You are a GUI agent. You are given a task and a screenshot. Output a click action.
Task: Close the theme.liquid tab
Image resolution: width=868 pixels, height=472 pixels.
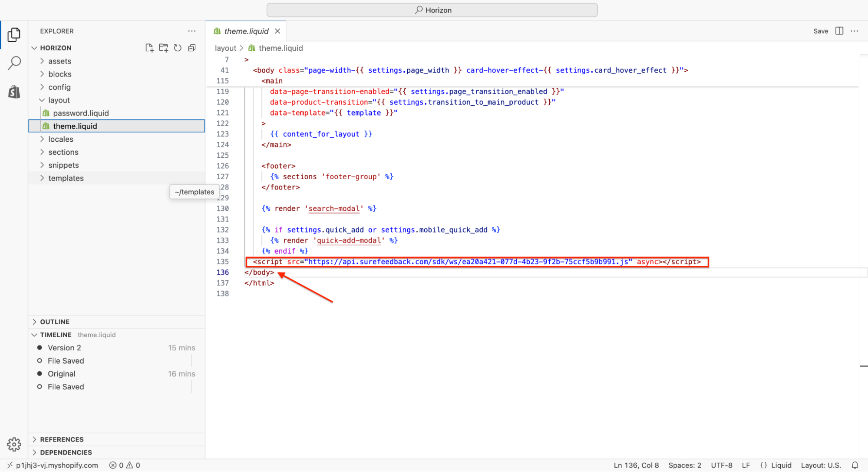coord(277,31)
